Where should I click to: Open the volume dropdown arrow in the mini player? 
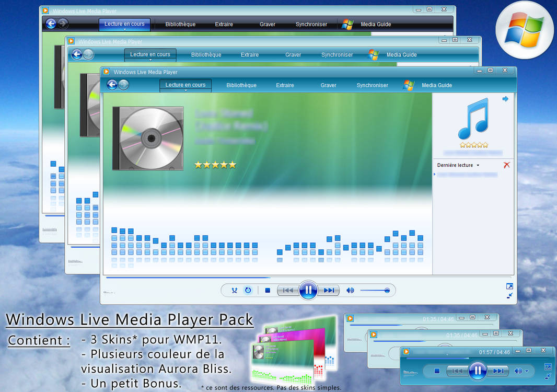pyautogui.click(x=527, y=371)
